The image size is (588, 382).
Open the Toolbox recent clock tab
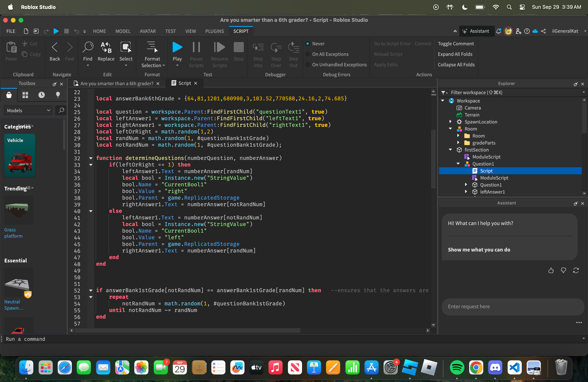pos(41,95)
